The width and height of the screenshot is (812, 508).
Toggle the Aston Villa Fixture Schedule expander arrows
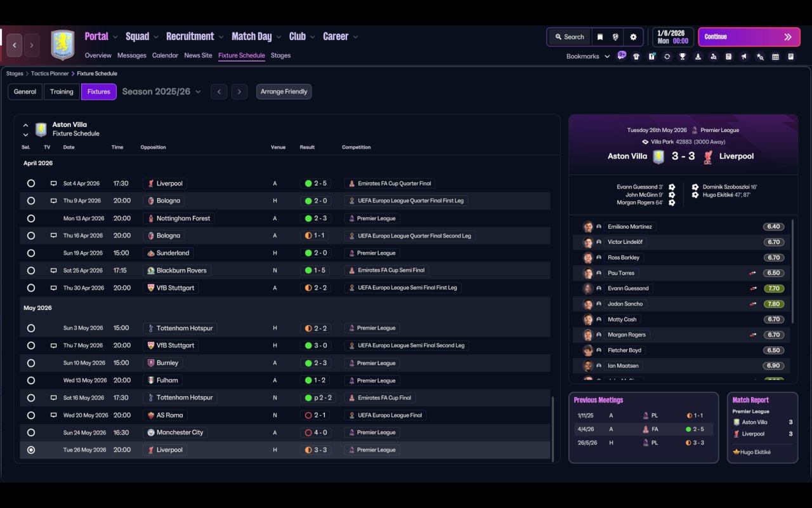click(25, 130)
